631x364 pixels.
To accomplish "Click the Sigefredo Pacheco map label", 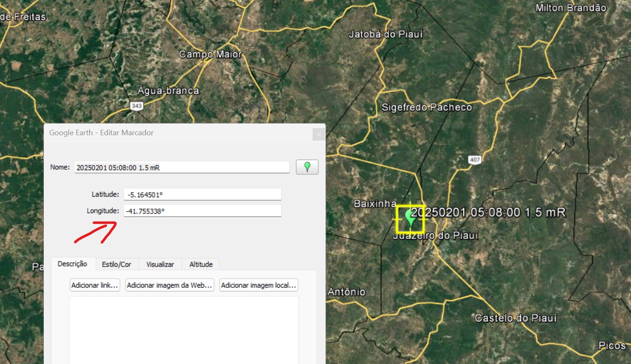I will pyautogui.click(x=427, y=107).
